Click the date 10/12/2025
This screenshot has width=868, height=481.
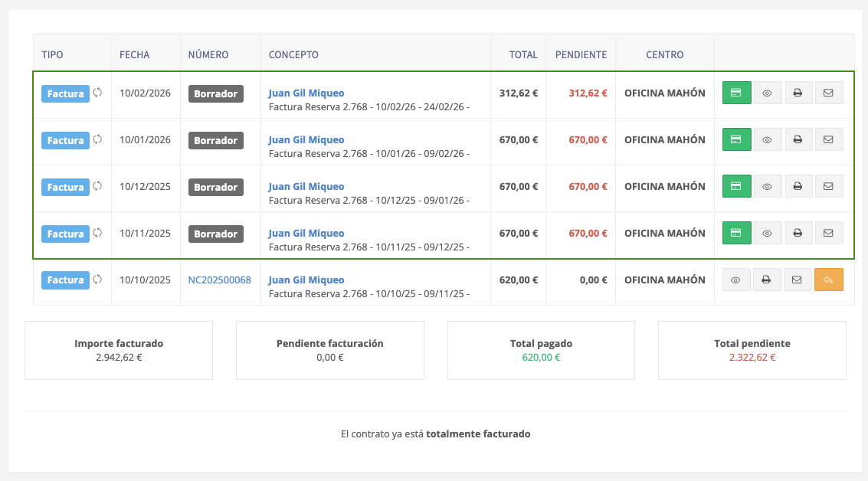[x=145, y=187]
